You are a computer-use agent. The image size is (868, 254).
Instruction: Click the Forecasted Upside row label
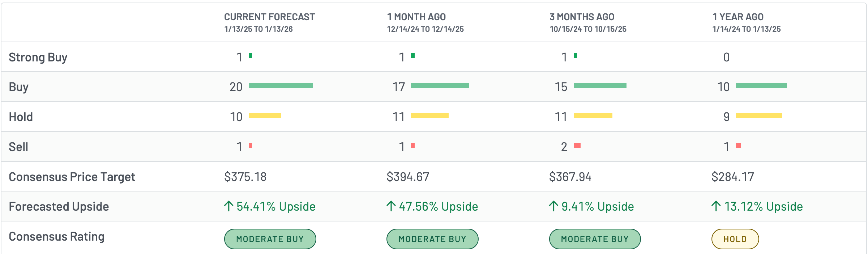click(59, 206)
